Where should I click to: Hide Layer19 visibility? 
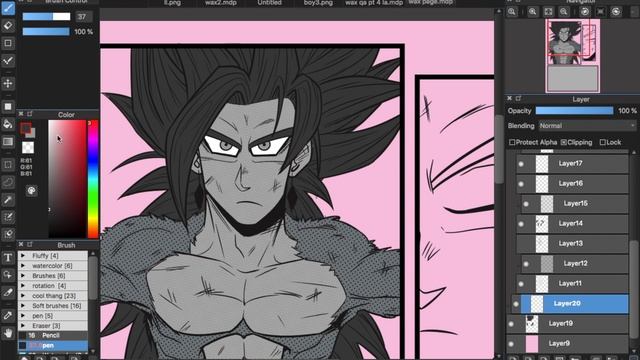(511, 324)
